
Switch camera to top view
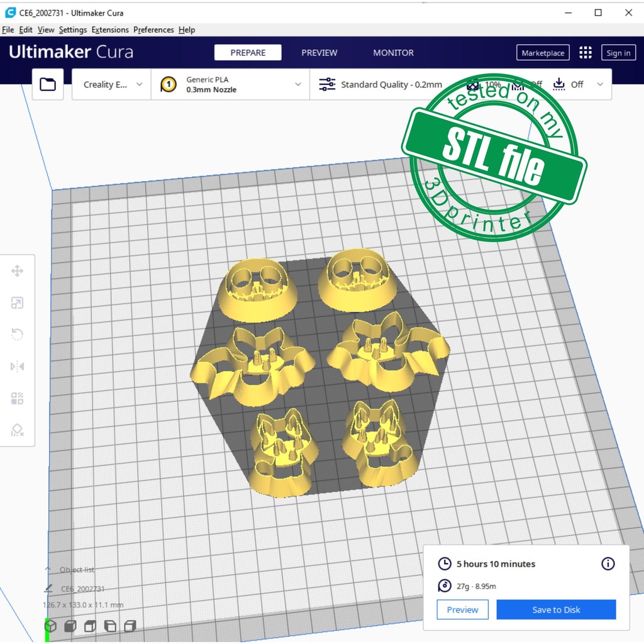click(x=91, y=626)
